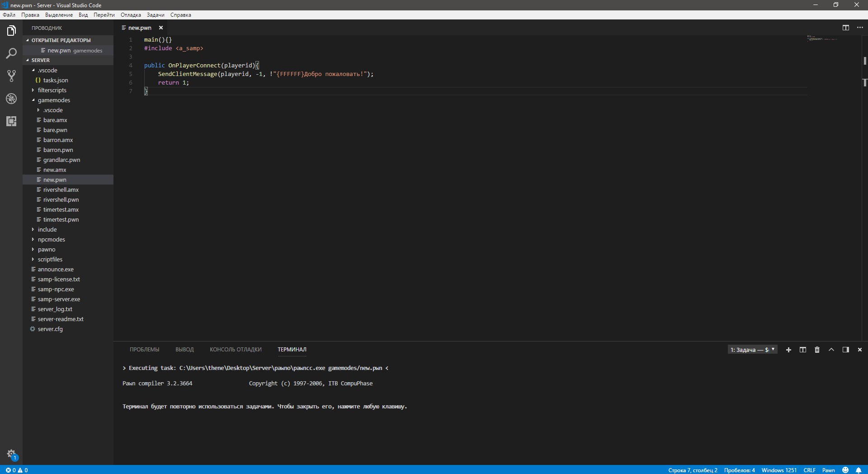868x474 pixels.
Task: Open the Source Control view
Action: [11, 76]
